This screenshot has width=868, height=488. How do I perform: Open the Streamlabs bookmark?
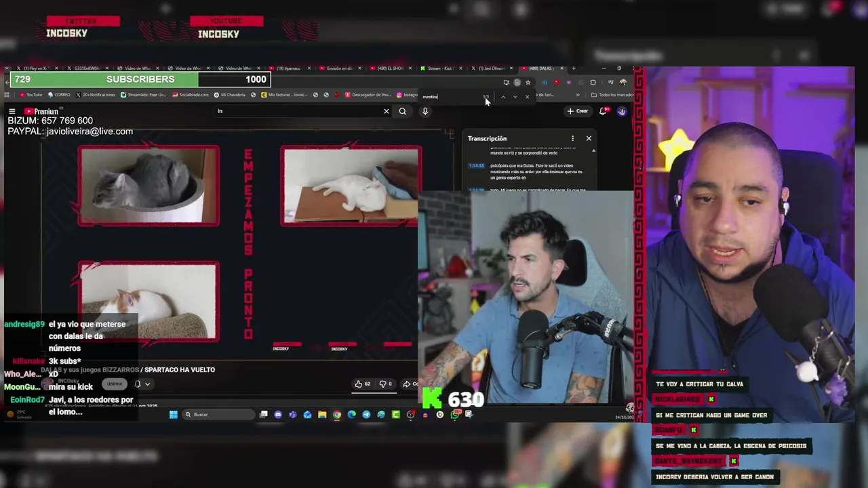coord(142,95)
